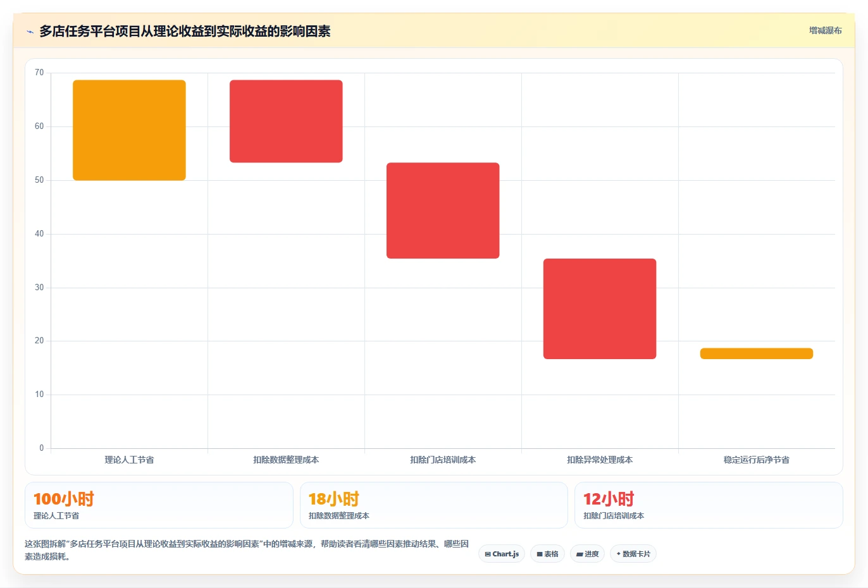The image size is (868, 588).
Task: Click the 增减瀑布 label in the header
Action: pos(825,30)
